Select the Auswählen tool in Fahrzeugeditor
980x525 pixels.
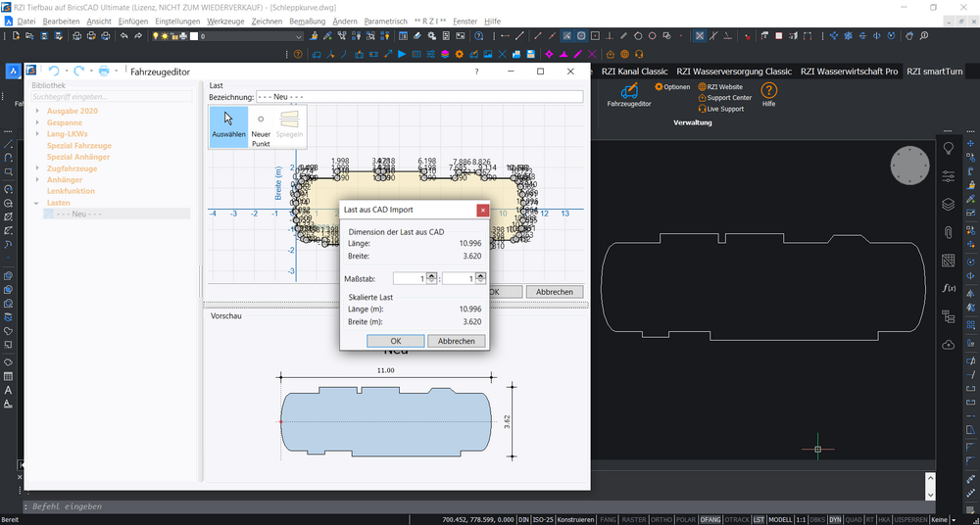coord(228,127)
